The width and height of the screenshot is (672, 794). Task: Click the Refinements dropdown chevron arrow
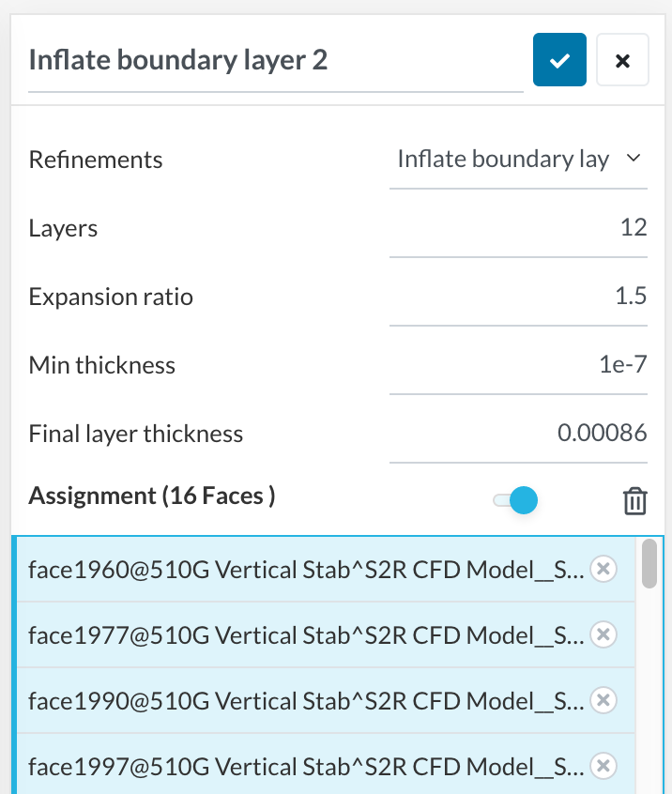pos(634,159)
